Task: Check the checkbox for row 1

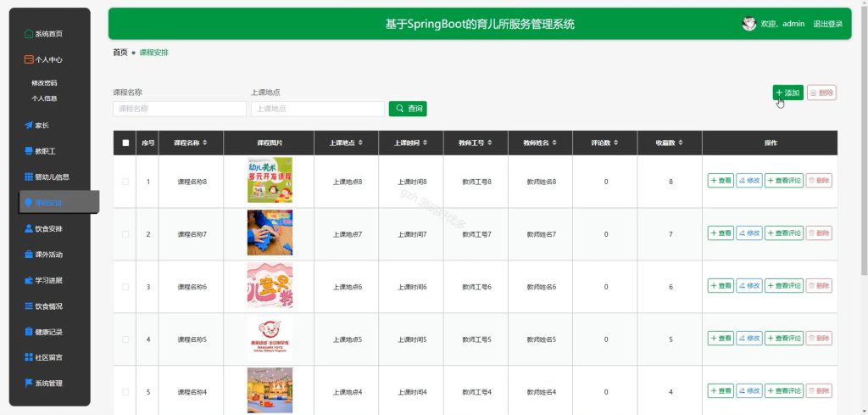Action: pyautogui.click(x=125, y=182)
